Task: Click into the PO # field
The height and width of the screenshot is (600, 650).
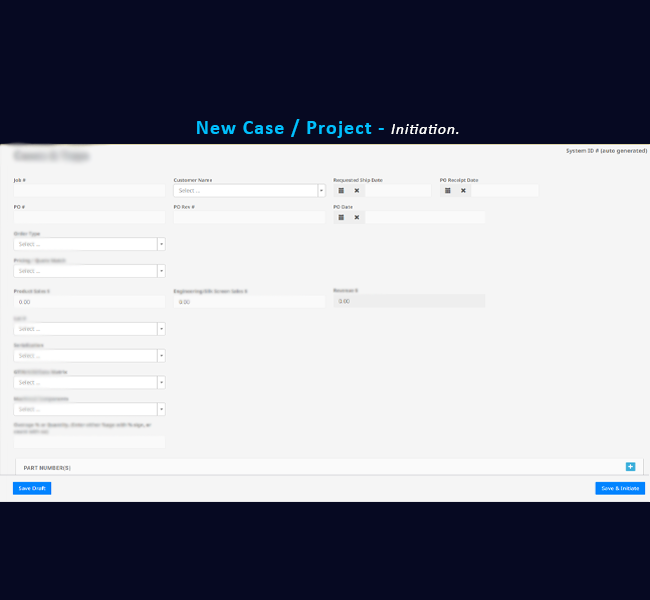Action: pyautogui.click(x=89, y=217)
